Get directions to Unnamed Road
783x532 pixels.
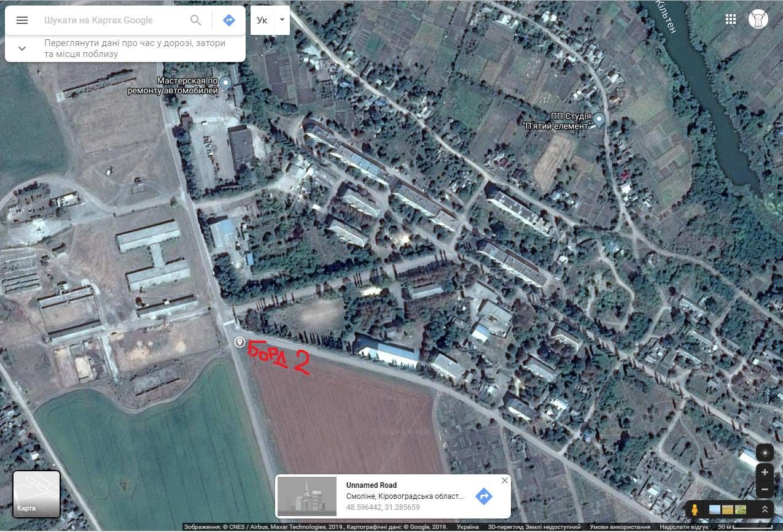484,496
